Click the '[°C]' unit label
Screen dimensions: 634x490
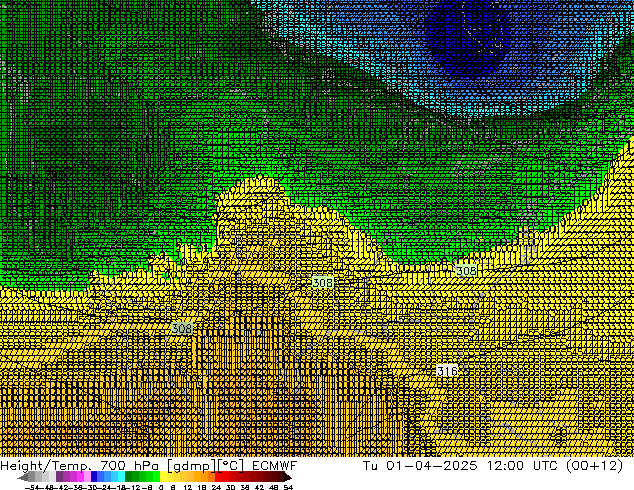(230, 466)
